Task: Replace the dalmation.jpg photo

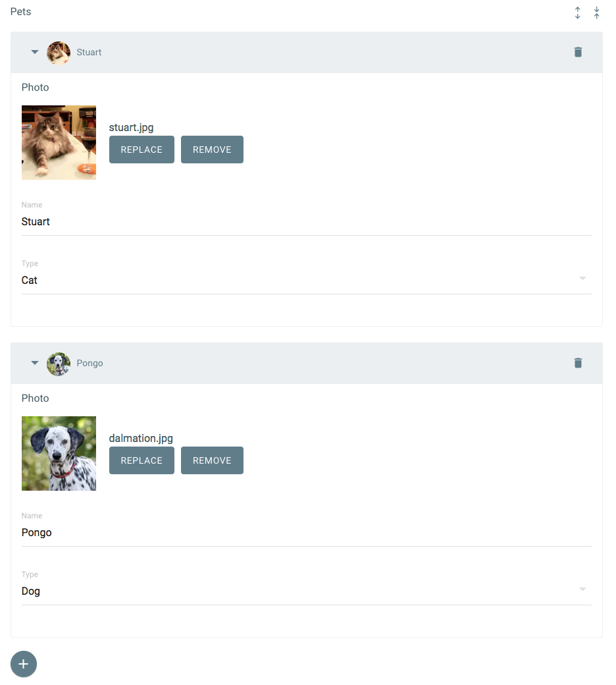Action: pos(141,460)
